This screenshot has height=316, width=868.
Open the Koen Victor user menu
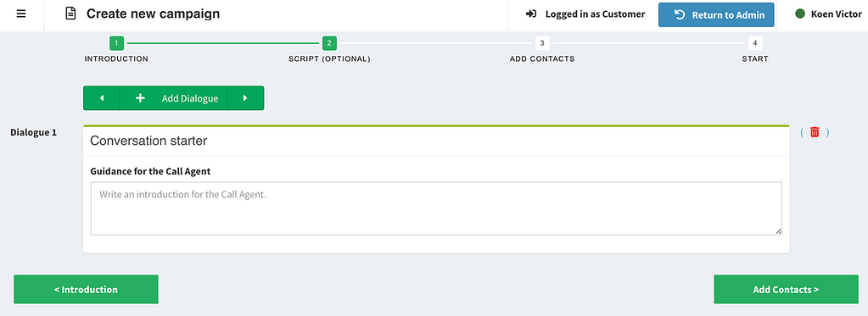click(828, 14)
